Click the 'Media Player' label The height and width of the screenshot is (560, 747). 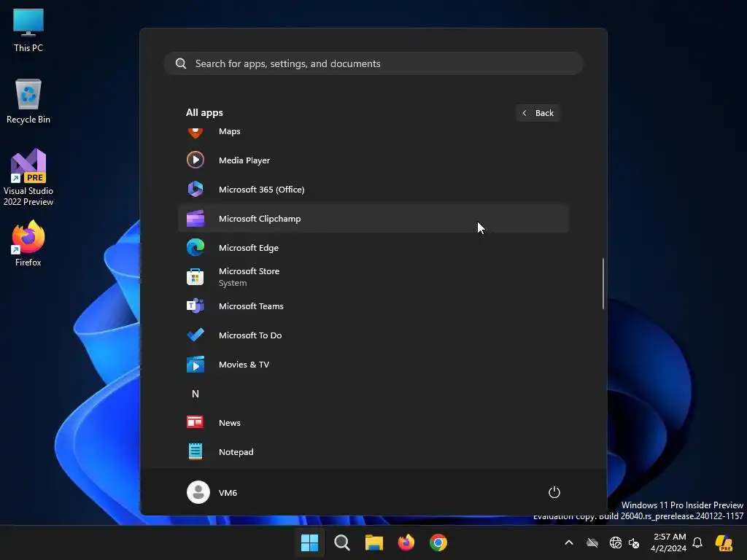click(244, 160)
